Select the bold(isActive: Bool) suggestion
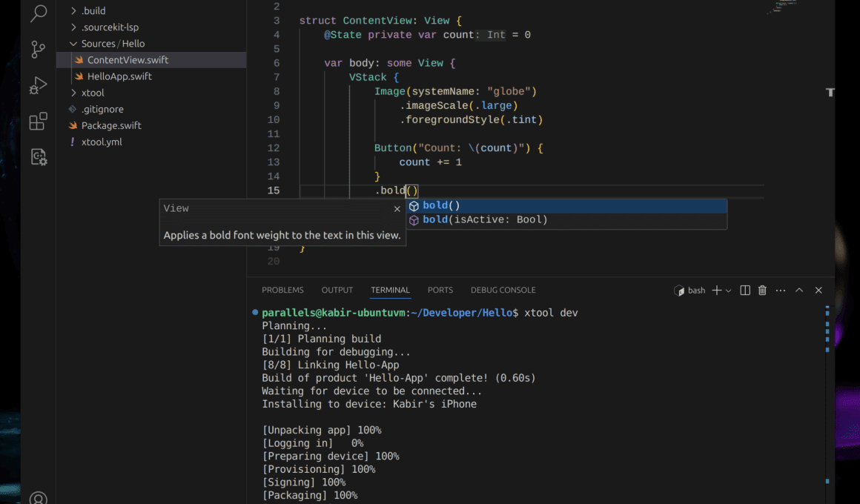Image resolution: width=860 pixels, height=504 pixels. click(x=566, y=220)
